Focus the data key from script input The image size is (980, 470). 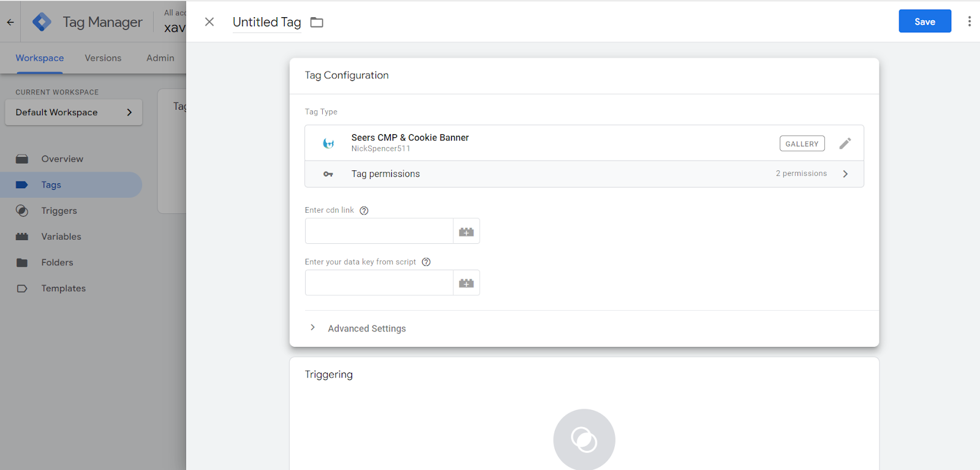[x=379, y=283]
